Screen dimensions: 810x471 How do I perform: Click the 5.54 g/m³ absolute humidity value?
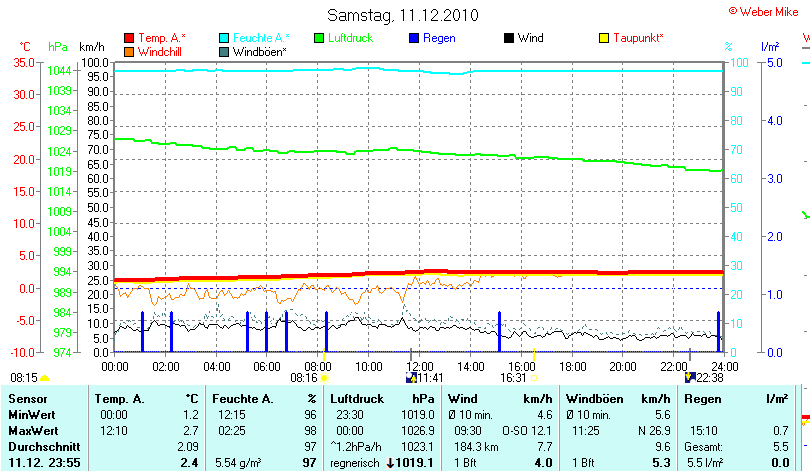[238, 463]
